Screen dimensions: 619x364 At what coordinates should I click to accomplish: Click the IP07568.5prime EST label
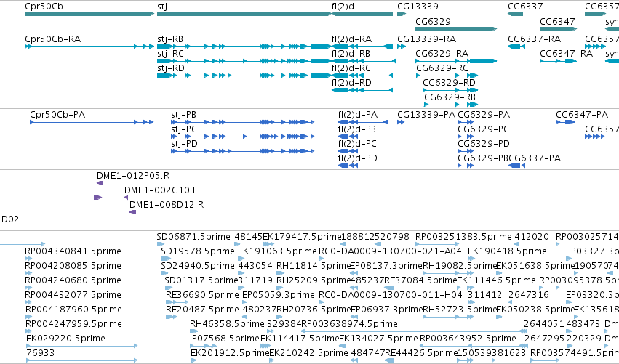click(225, 339)
